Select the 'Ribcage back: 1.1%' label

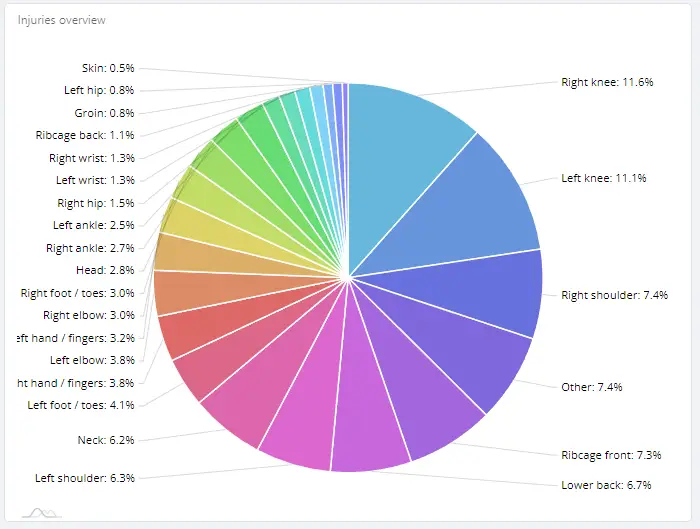(84, 135)
